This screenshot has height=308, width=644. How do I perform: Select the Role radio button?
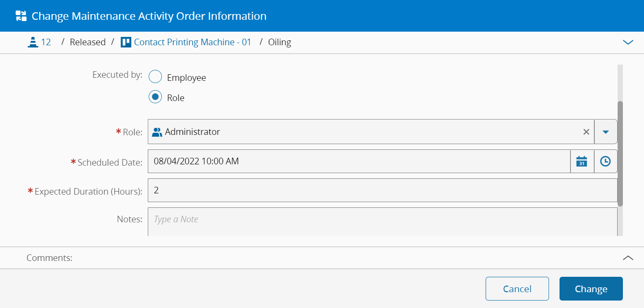(x=155, y=98)
